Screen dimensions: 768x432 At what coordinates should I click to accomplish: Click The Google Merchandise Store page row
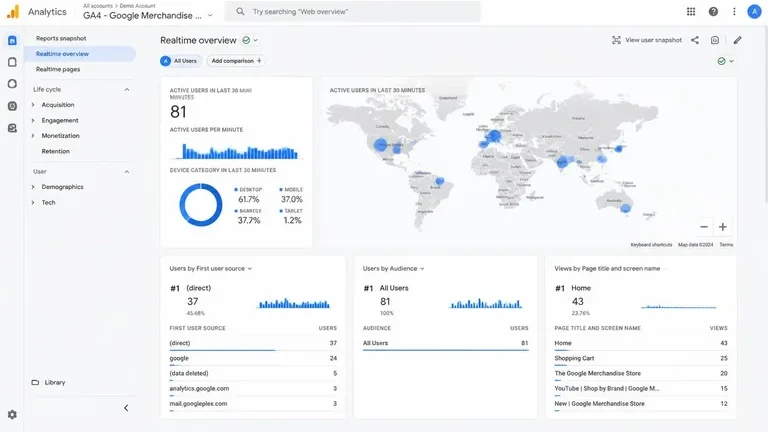641,373
